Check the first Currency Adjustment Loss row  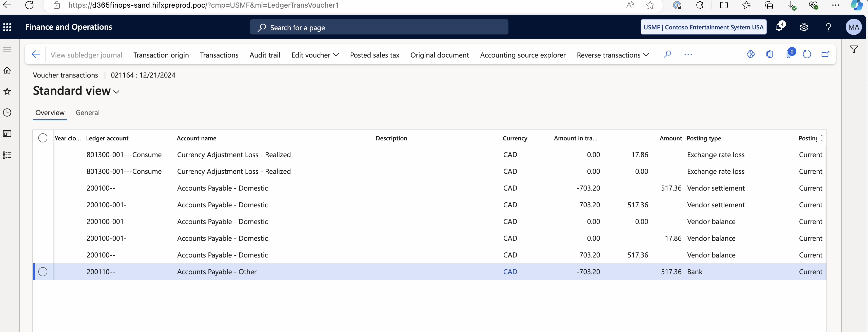tap(43, 155)
